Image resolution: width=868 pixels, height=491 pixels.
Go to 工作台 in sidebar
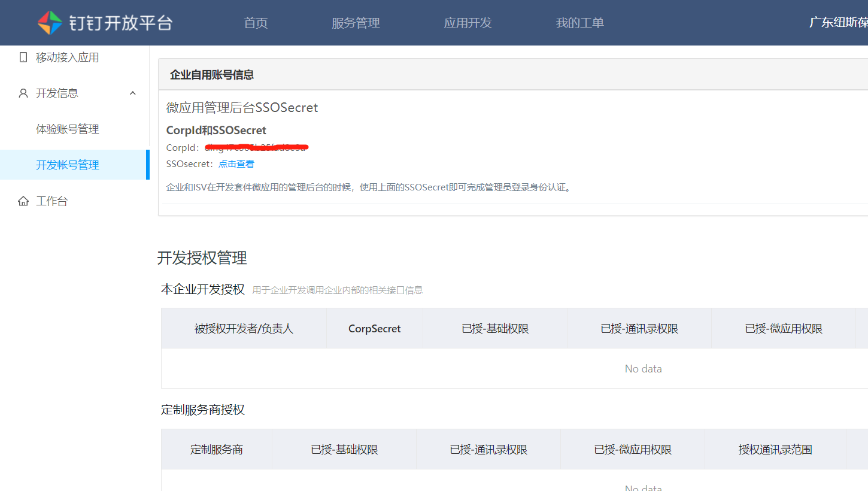tap(51, 201)
